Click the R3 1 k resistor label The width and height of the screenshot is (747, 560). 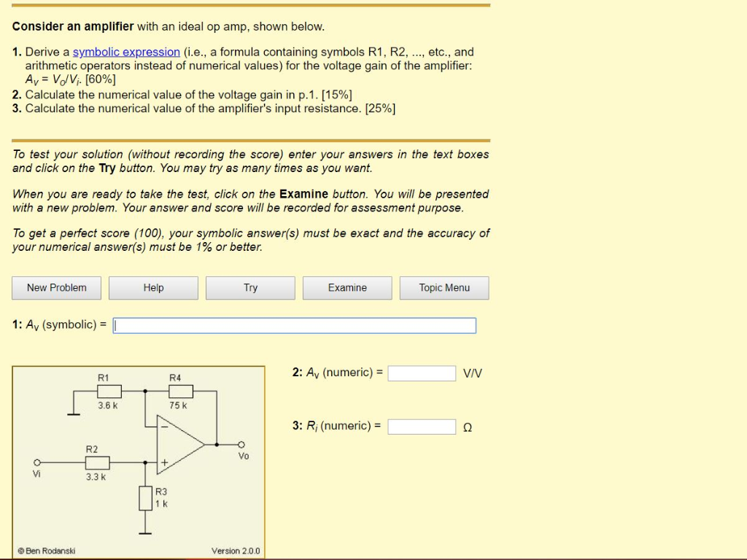[x=161, y=497]
